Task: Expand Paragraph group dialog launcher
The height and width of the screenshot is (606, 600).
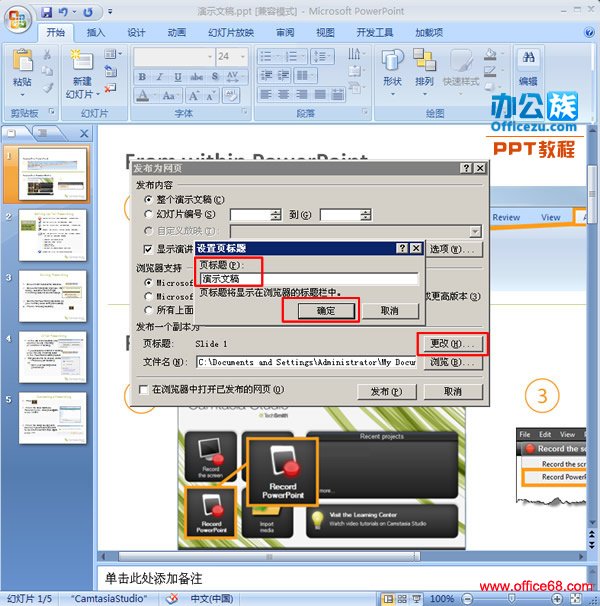Action: coord(365,112)
